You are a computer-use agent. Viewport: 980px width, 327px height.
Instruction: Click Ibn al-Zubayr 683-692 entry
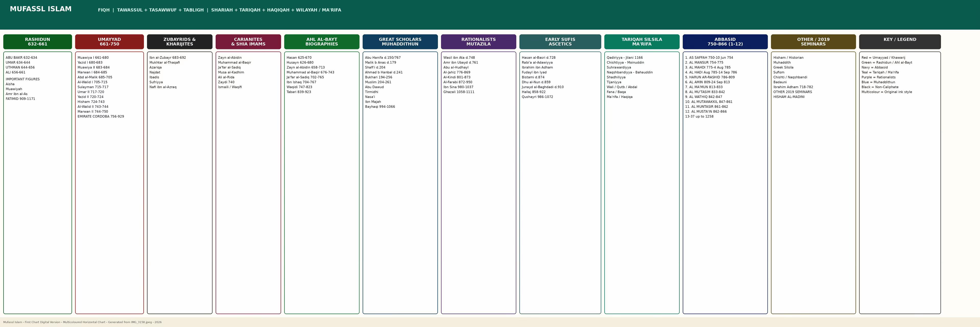[168, 58]
